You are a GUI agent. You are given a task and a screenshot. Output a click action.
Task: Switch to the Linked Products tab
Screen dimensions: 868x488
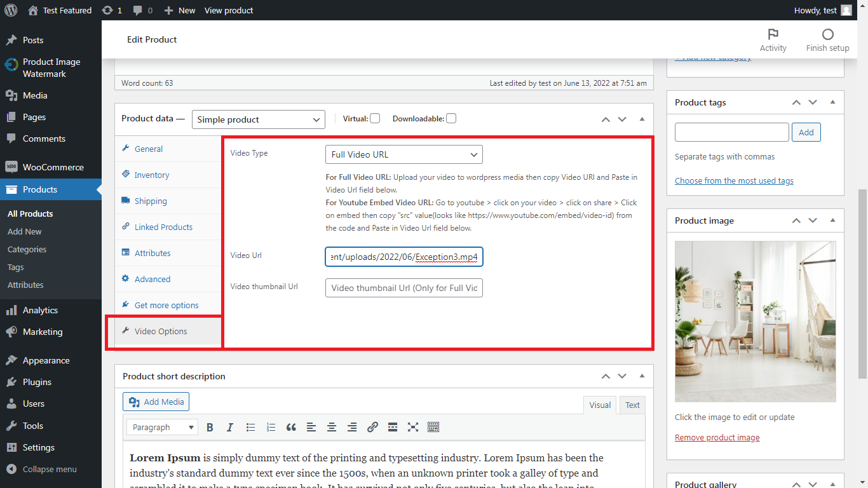168,227
